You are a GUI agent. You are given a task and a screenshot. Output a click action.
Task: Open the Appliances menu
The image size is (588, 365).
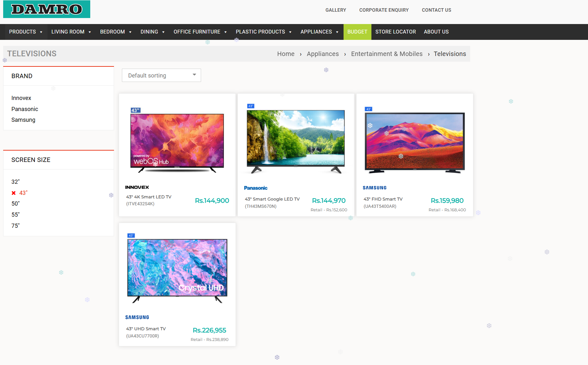[x=316, y=32]
